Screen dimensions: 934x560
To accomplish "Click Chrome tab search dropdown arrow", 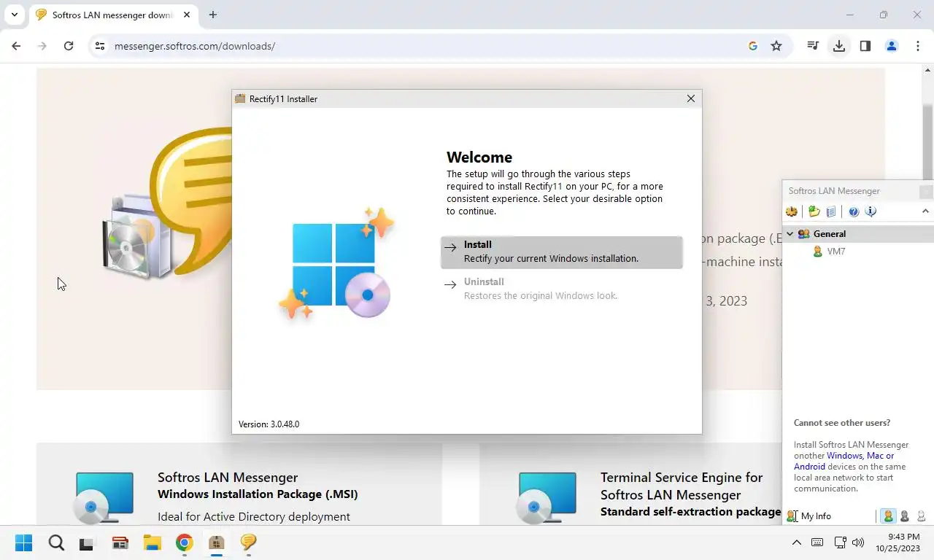I will pyautogui.click(x=14, y=15).
